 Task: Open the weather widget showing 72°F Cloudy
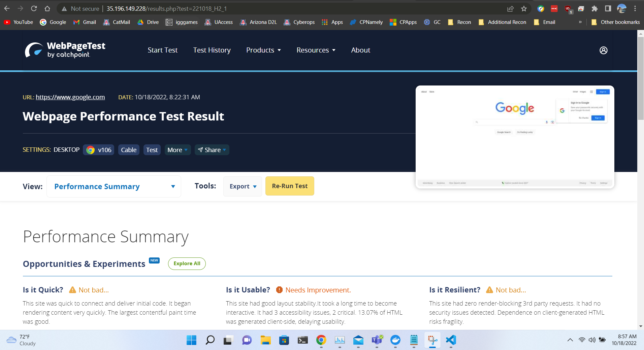point(21,340)
